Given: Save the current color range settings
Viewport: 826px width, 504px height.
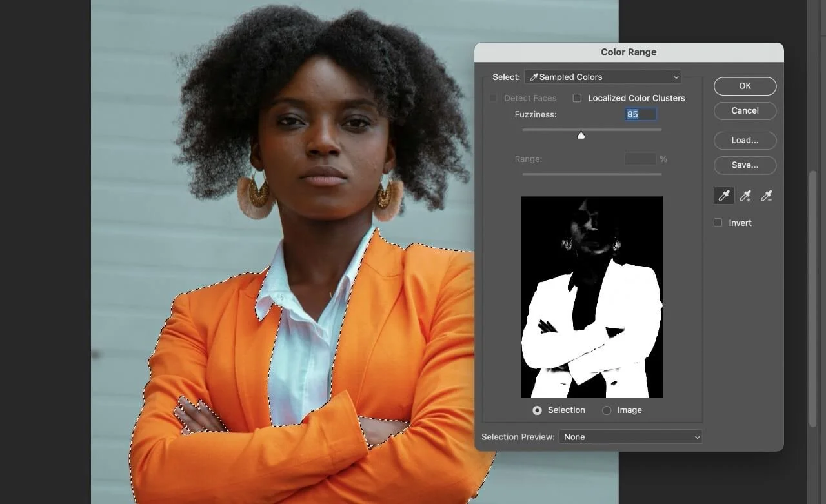Looking at the screenshot, I should pos(745,165).
